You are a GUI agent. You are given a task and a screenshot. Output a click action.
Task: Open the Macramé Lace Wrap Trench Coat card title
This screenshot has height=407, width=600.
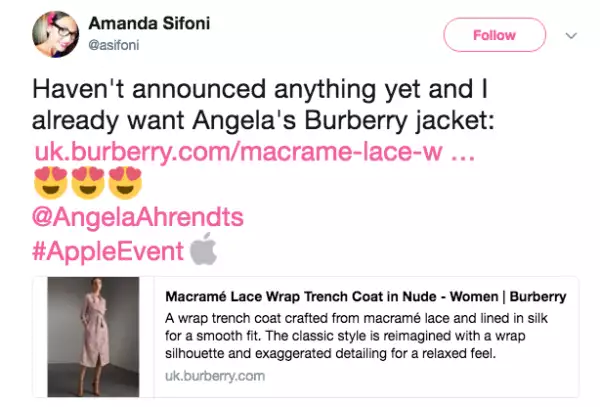(x=366, y=297)
